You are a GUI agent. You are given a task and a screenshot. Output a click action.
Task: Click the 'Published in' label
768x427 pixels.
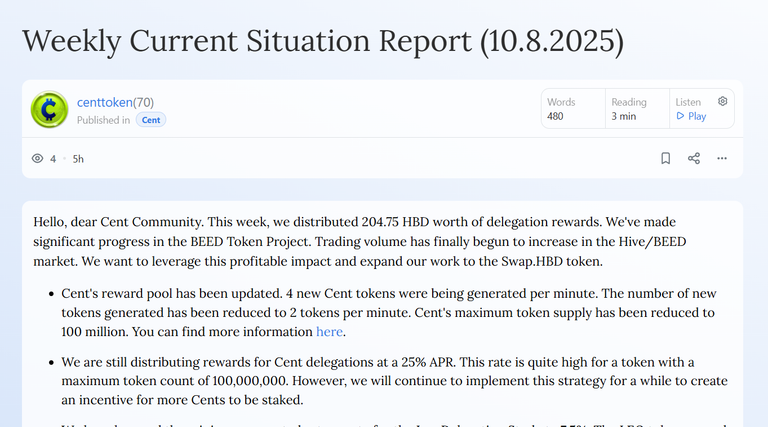tap(103, 120)
